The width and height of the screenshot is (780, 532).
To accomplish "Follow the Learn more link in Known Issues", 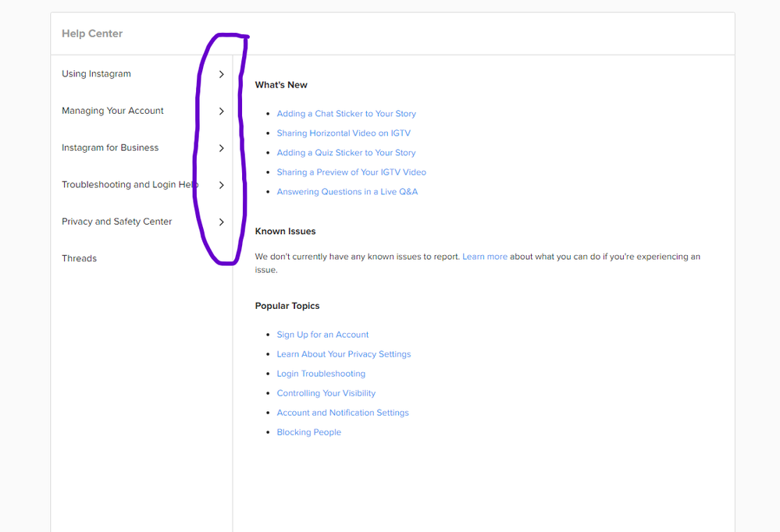I will tap(485, 257).
